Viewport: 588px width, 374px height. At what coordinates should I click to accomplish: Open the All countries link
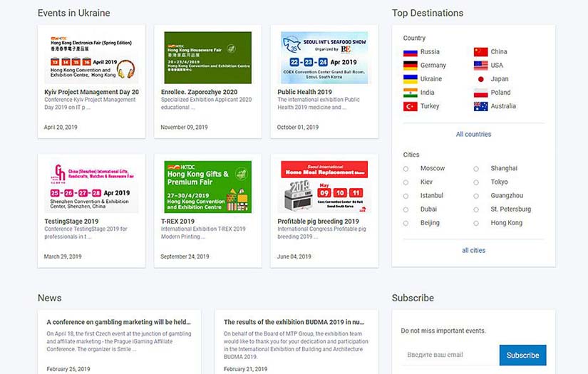(x=473, y=134)
